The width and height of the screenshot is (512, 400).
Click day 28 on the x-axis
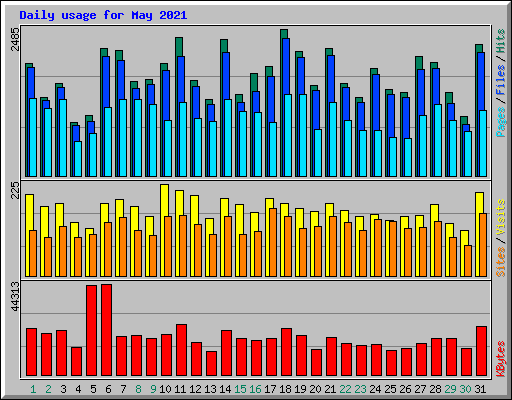[x=435, y=389]
